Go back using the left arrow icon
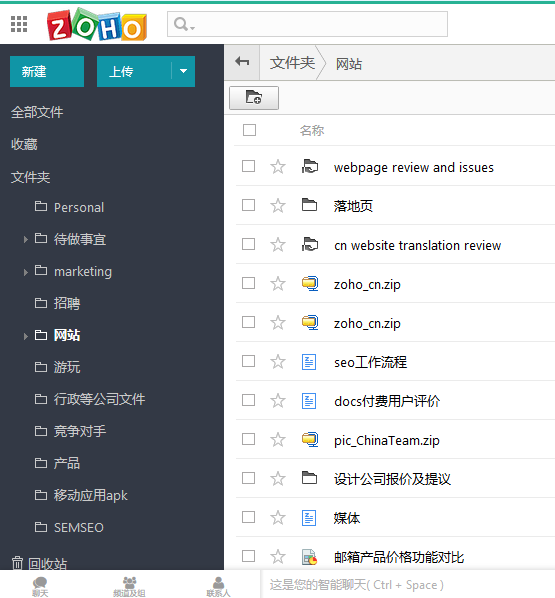Viewport: 555px width, 598px height. [242, 61]
